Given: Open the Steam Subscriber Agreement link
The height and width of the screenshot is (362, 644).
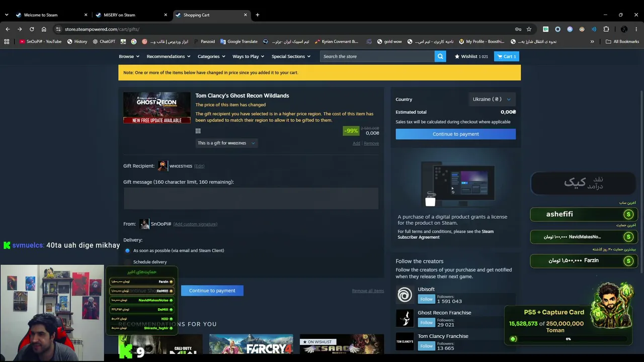Looking at the screenshot, I should point(445,234).
